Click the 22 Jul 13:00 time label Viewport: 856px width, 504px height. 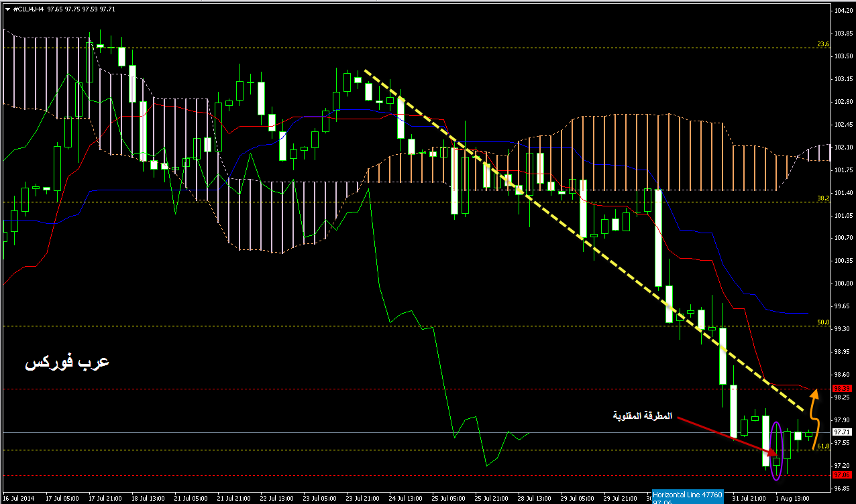click(277, 499)
